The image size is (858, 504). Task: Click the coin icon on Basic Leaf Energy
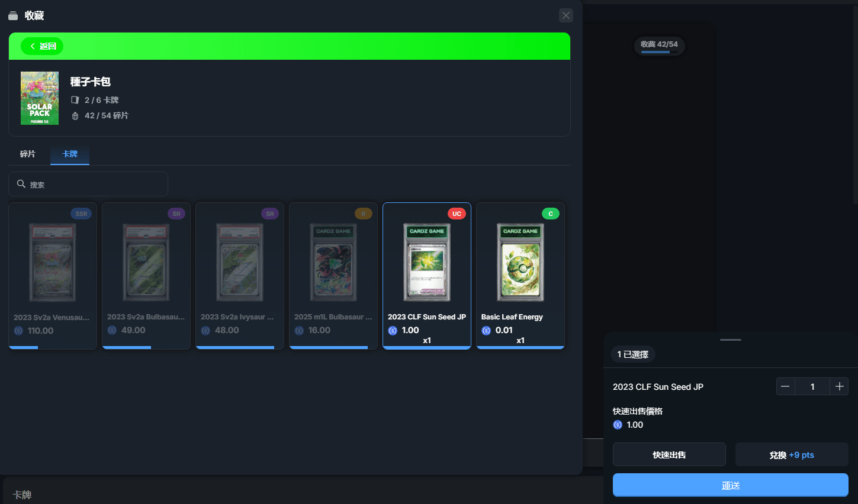486,330
